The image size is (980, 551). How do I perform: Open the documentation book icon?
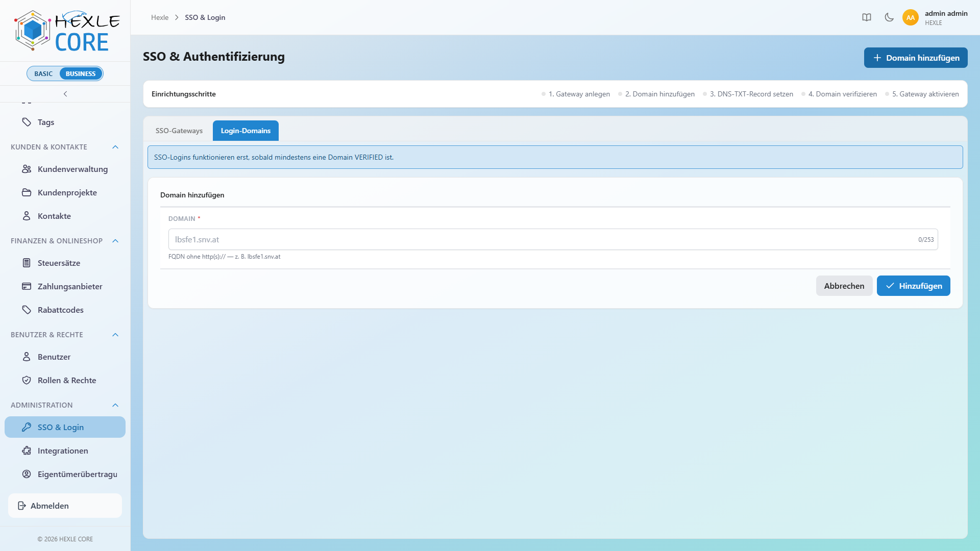point(867,17)
